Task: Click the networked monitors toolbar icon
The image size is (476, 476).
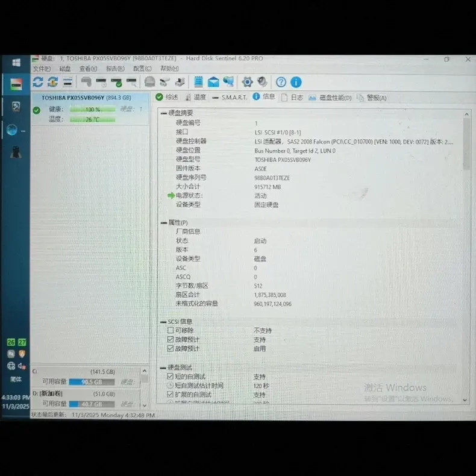Action: pos(228,82)
